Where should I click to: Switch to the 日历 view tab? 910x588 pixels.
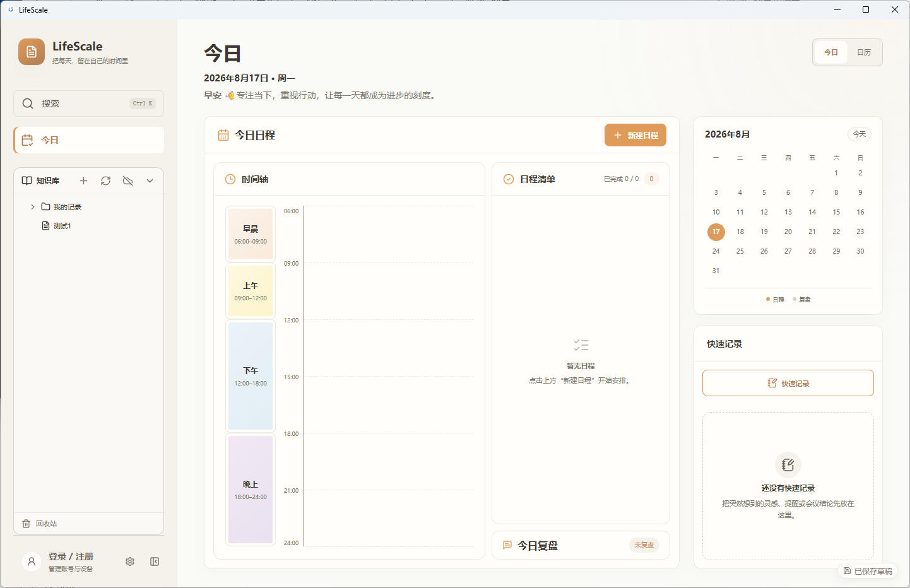(x=864, y=52)
